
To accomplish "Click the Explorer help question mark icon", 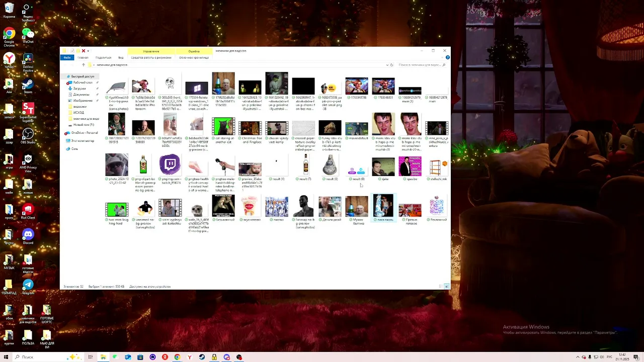I will coord(447,57).
